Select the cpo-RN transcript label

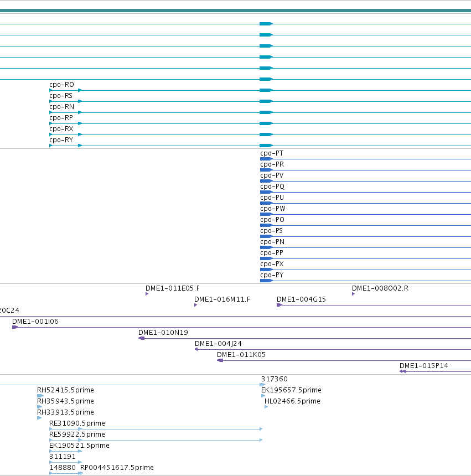pyautogui.click(x=61, y=107)
